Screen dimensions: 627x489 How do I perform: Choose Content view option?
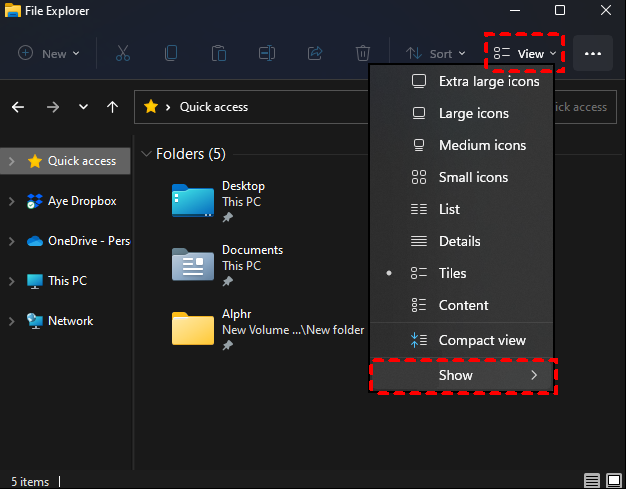click(x=461, y=305)
